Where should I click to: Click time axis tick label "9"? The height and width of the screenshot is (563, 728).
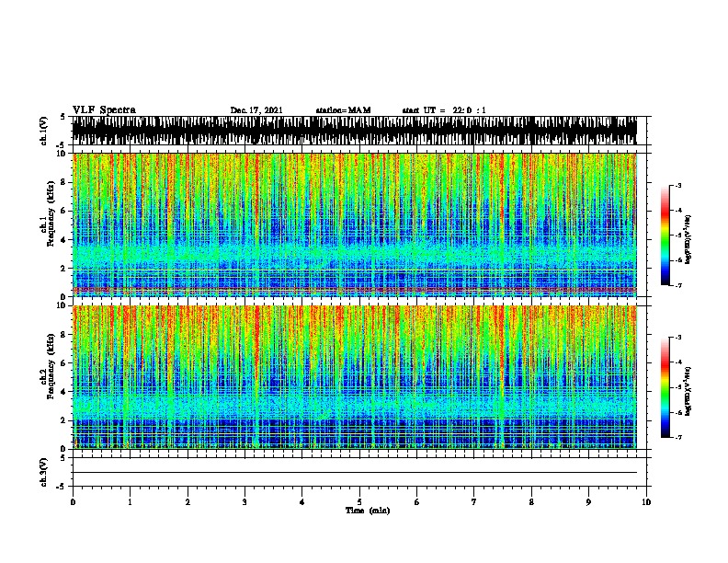point(588,502)
